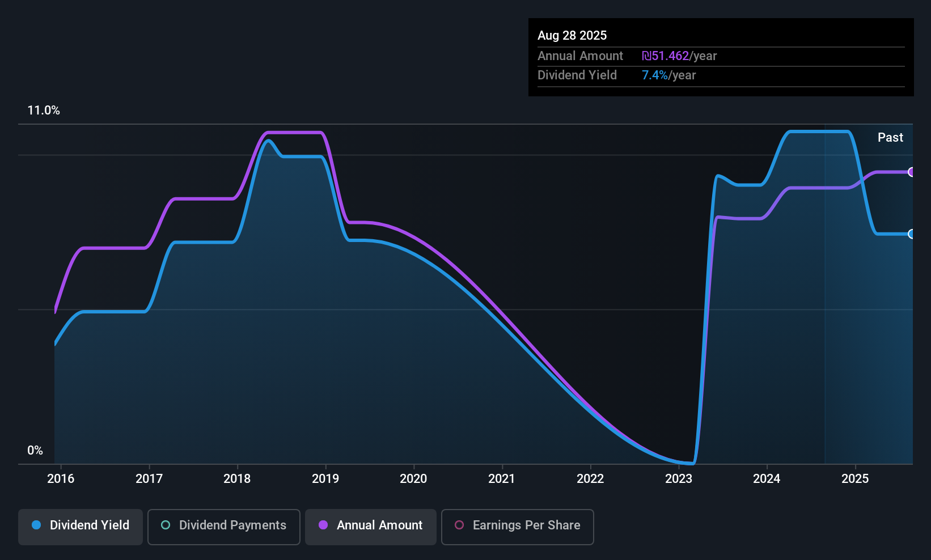Enable the Dividend Payments series
931x560 pixels.
tap(223, 526)
